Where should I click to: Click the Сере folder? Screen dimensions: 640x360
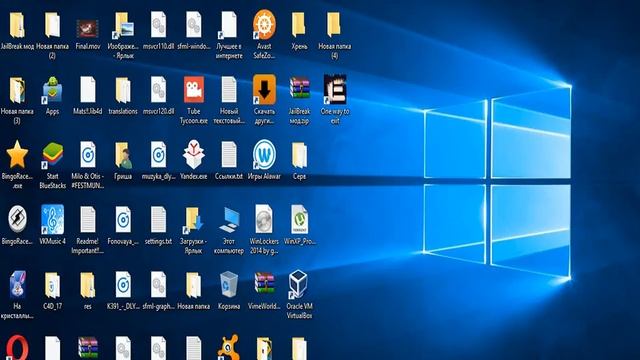299,155
